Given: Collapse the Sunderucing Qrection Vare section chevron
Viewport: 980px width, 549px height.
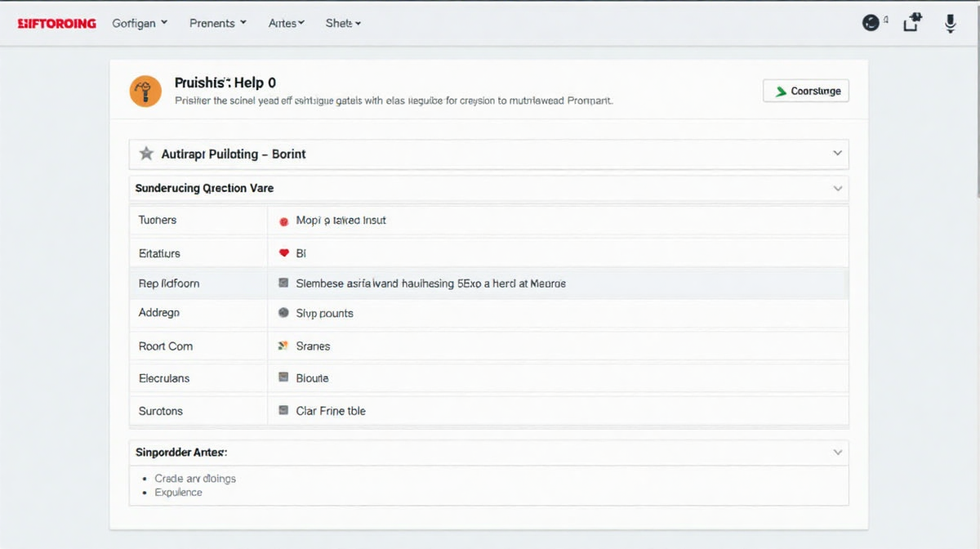Looking at the screenshot, I should pyautogui.click(x=837, y=188).
